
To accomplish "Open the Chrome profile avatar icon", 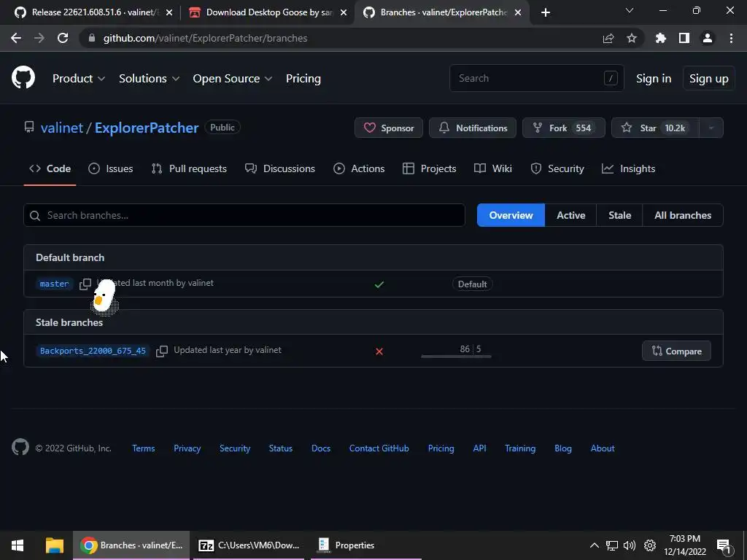I will pyautogui.click(x=708, y=38).
